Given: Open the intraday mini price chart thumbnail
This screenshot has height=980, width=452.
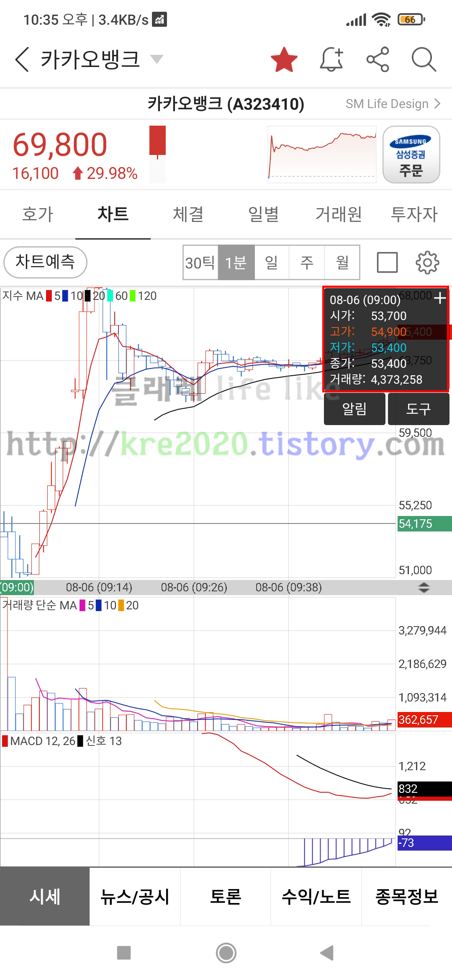Looking at the screenshot, I should (x=322, y=155).
